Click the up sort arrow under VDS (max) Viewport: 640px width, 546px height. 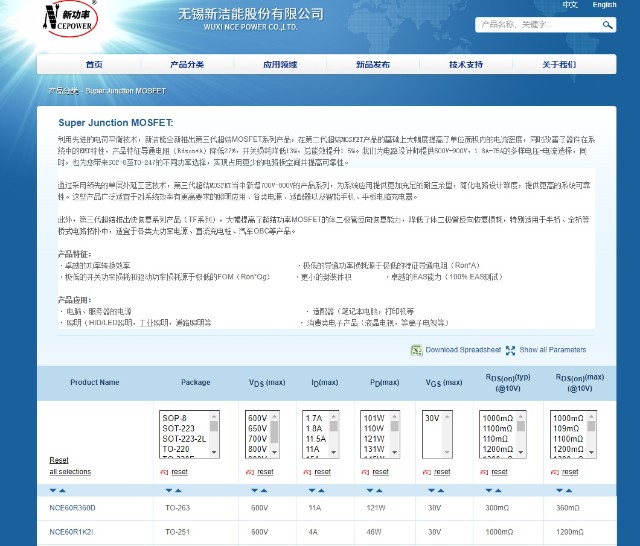[x=264, y=490]
